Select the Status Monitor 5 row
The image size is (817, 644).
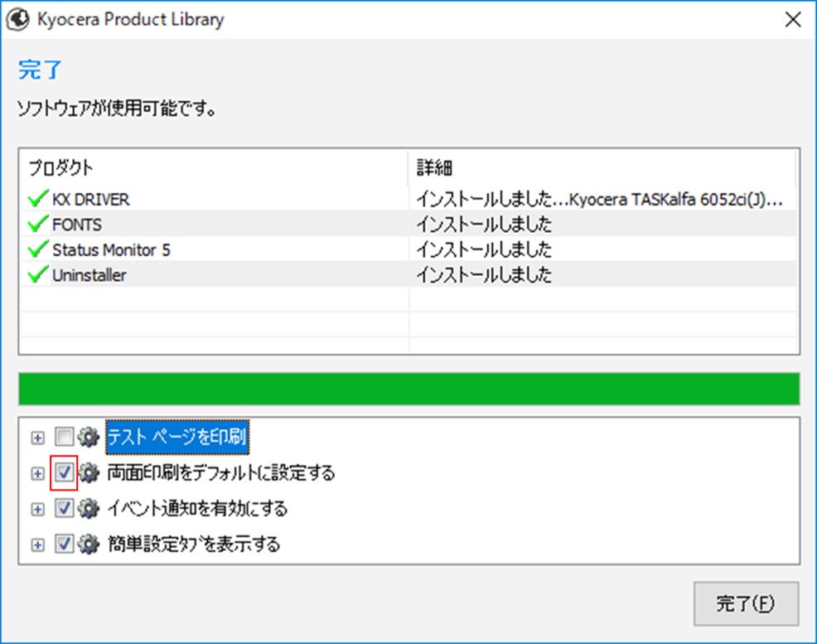(x=409, y=249)
